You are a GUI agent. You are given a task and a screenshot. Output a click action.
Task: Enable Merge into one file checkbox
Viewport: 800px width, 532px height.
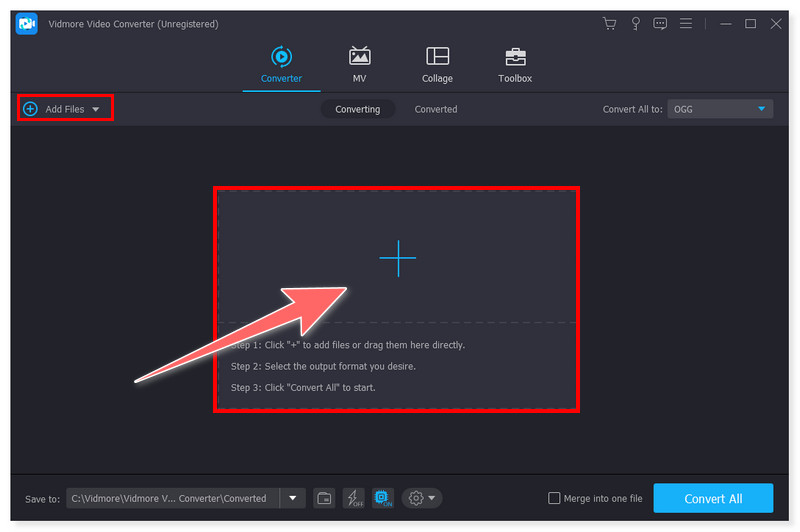pos(555,498)
